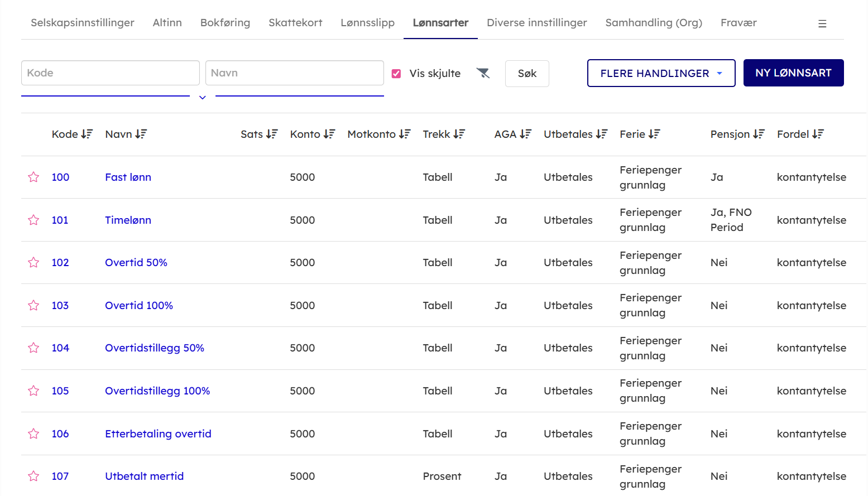Open the Flere handlinger dropdown
Screen dimensions: 868x496
[661, 73]
